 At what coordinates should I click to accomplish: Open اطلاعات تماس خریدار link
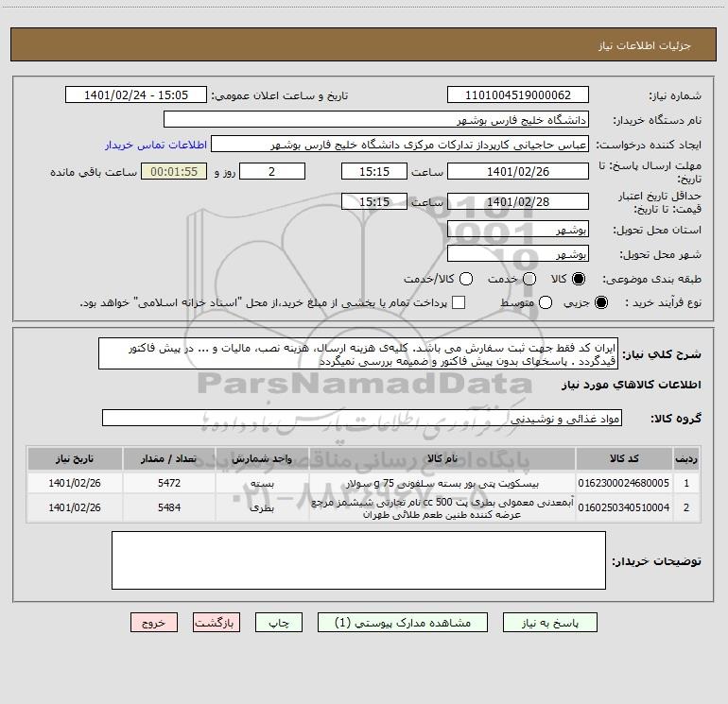pos(156,145)
